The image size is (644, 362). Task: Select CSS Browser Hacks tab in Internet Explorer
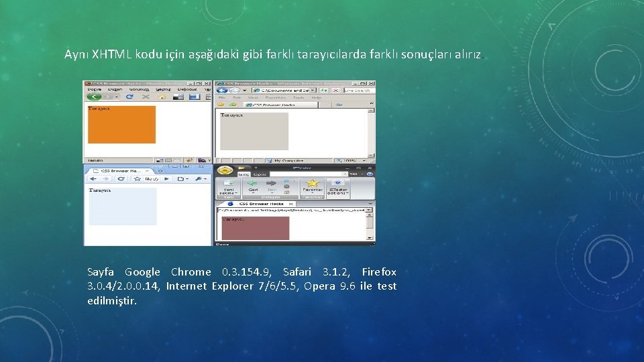(x=280, y=105)
